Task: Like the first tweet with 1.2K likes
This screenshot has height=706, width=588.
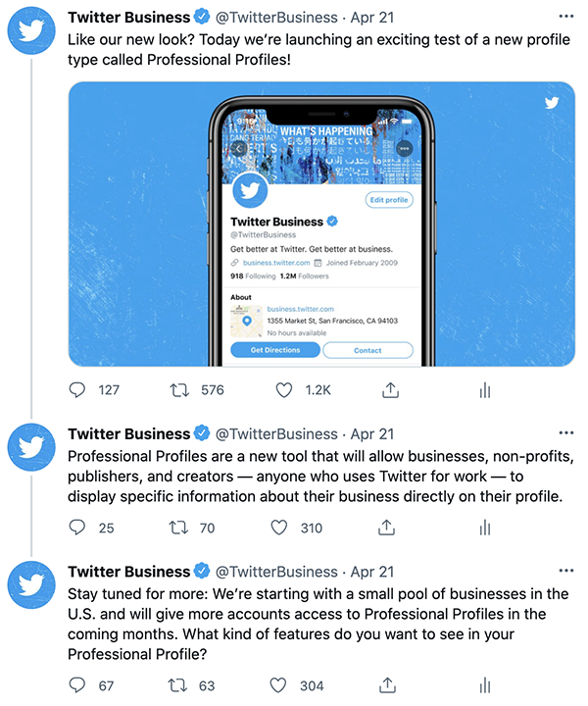Action: tap(284, 389)
